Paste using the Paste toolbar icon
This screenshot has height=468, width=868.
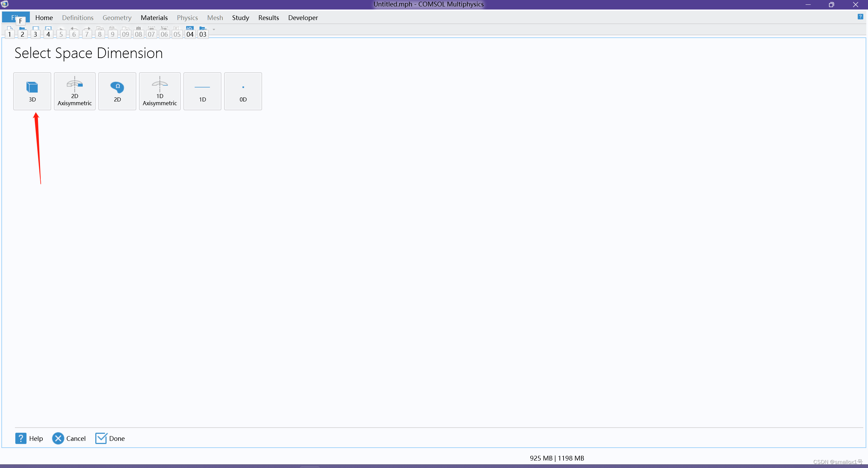coord(112,28)
